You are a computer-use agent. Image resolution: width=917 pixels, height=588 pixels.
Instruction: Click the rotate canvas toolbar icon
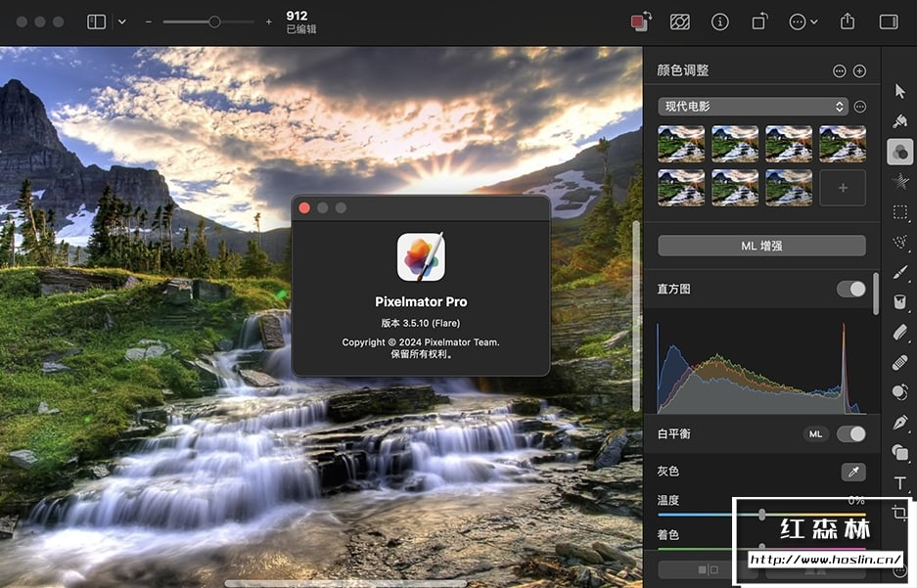pyautogui.click(x=759, y=23)
